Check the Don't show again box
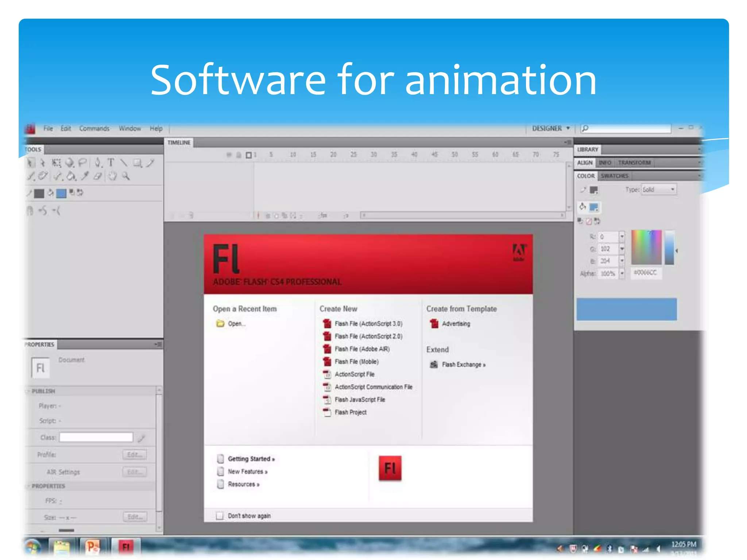The height and width of the screenshot is (560, 747). click(220, 516)
